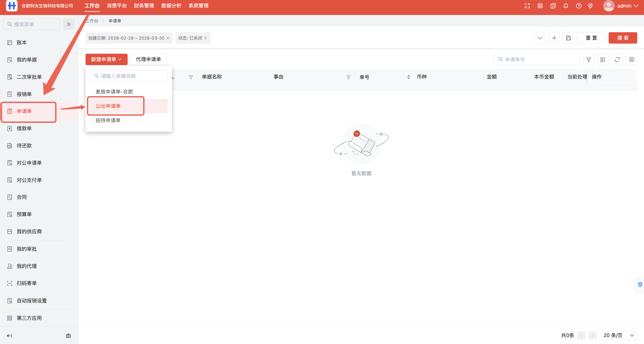Remove the 创建日期 filter tag
This screenshot has height=344, width=644.
tap(168, 38)
